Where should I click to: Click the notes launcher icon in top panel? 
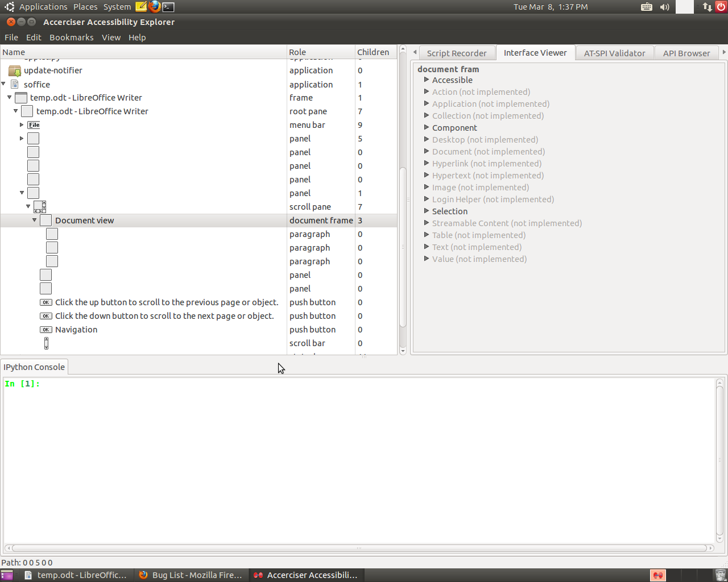(x=141, y=7)
